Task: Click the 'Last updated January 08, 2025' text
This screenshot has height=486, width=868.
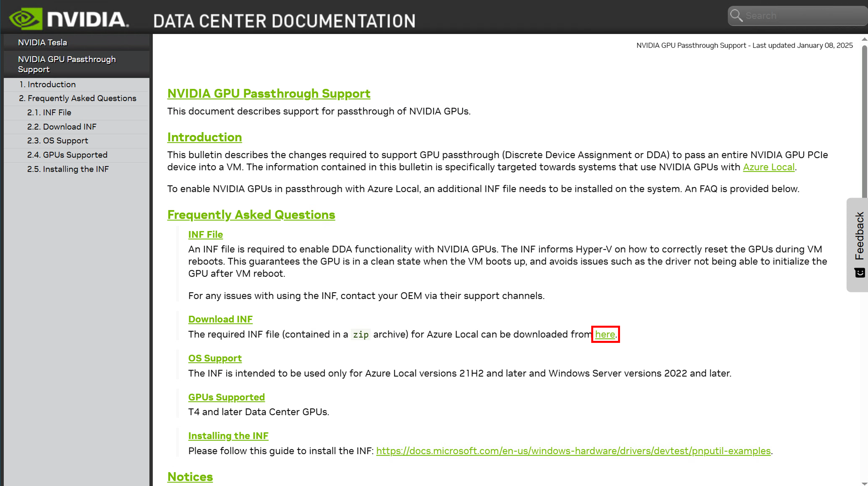Action: tap(803, 46)
